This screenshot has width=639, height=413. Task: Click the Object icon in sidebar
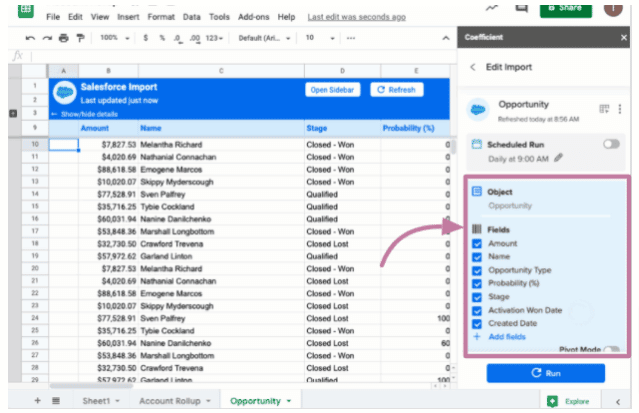tap(476, 192)
